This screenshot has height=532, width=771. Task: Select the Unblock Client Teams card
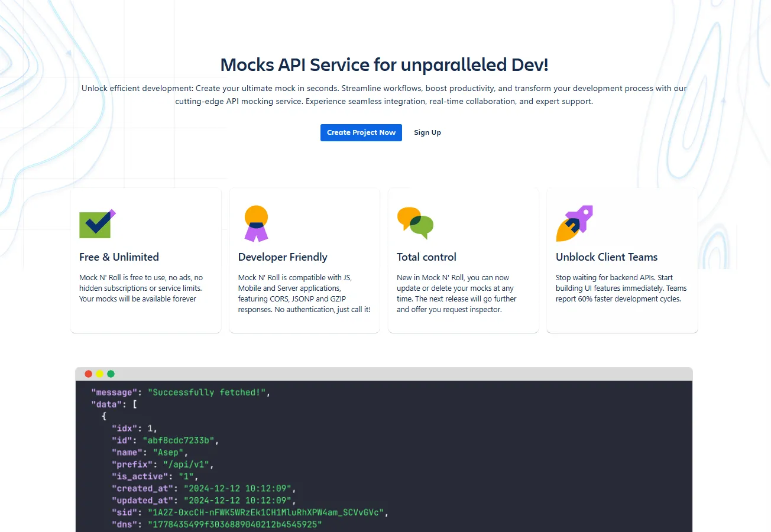click(x=607, y=257)
